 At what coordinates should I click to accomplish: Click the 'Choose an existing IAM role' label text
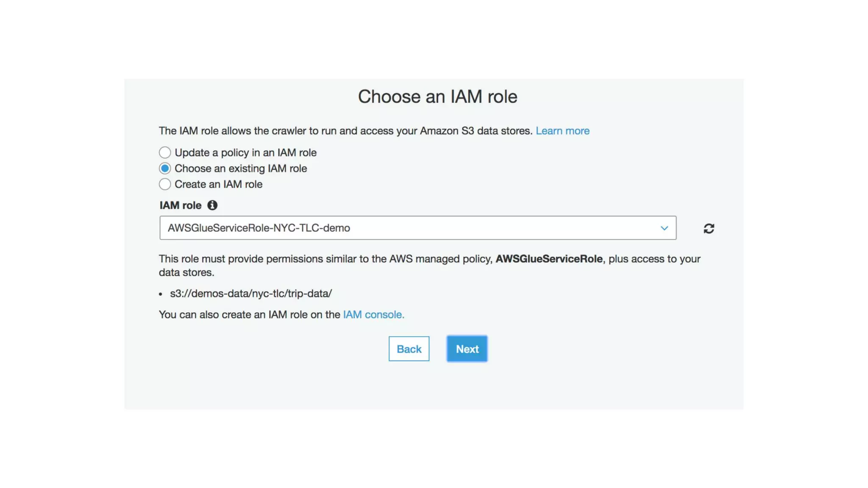[240, 169]
